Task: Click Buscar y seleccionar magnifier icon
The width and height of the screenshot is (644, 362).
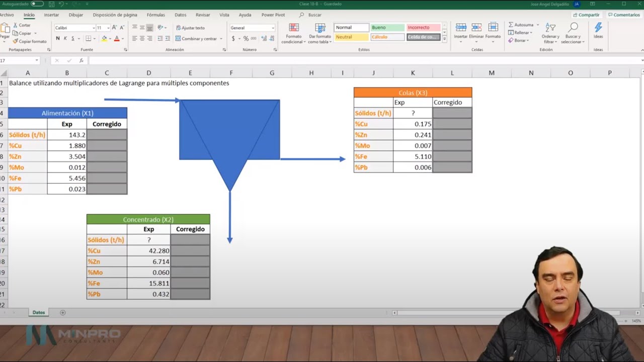Action: [x=573, y=28]
